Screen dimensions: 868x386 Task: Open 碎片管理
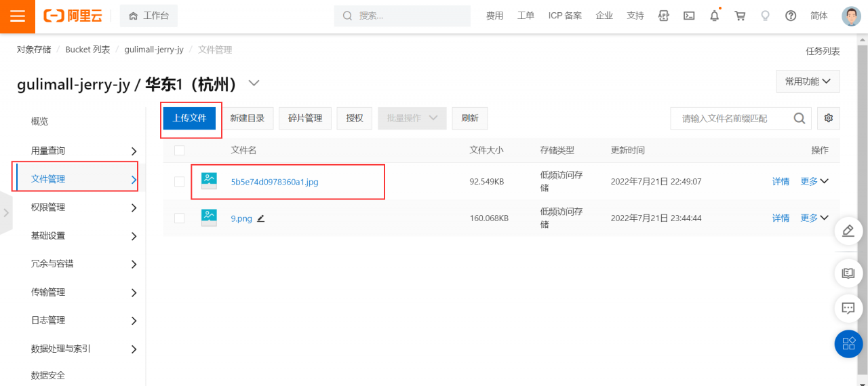pyautogui.click(x=305, y=118)
